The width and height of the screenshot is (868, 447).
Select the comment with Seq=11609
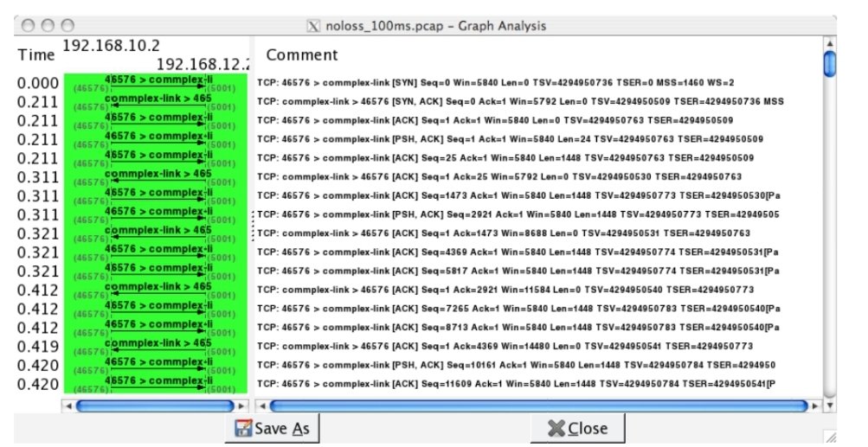tap(516, 384)
